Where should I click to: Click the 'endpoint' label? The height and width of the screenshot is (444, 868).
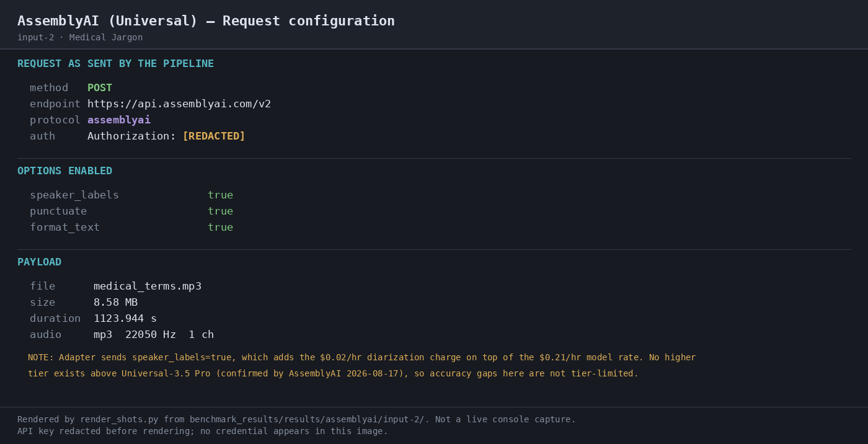[55, 104]
